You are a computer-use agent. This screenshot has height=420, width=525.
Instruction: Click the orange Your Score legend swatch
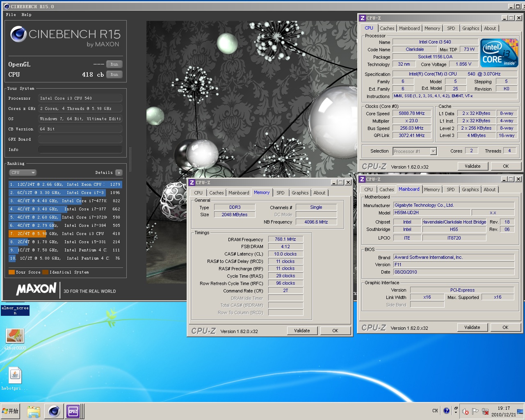pyautogui.click(x=11, y=272)
